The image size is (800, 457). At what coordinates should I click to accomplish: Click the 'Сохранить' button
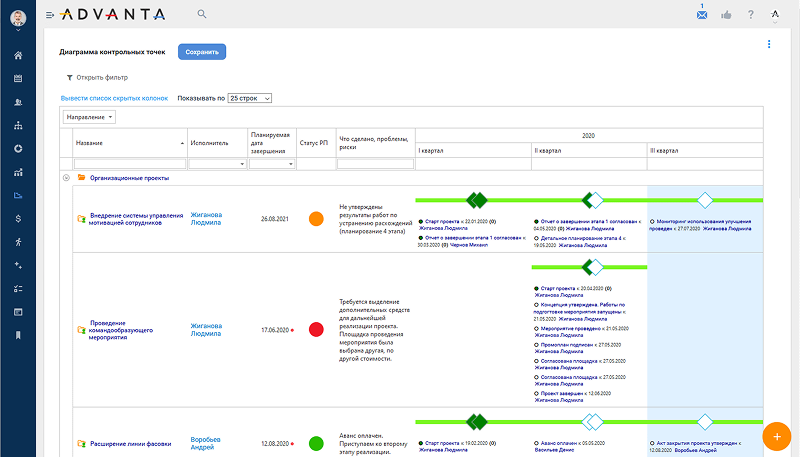pyautogui.click(x=202, y=52)
